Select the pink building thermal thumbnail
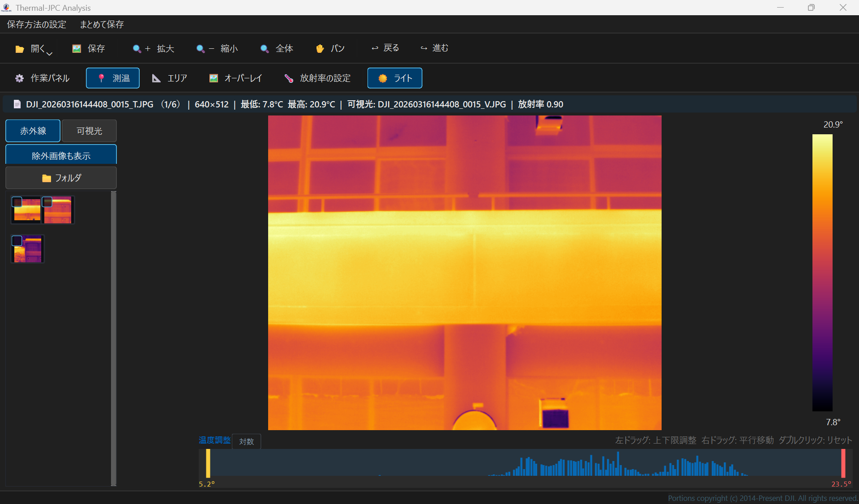This screenshot has height=504, width=859. [58, 210]
